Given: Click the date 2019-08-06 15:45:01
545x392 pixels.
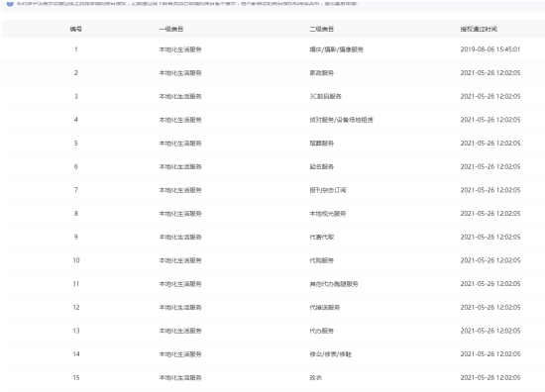Looking at the screenshot, I should coord(490,49).
